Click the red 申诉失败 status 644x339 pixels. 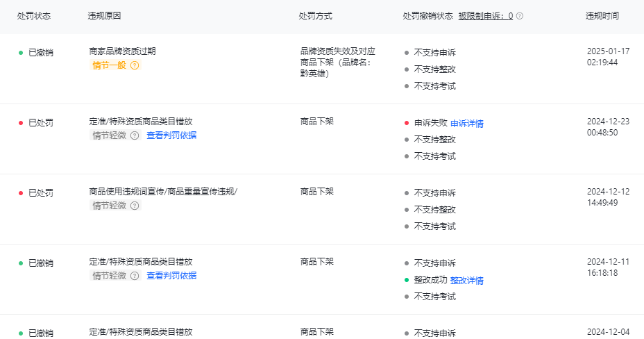click(x=430, y=124)
